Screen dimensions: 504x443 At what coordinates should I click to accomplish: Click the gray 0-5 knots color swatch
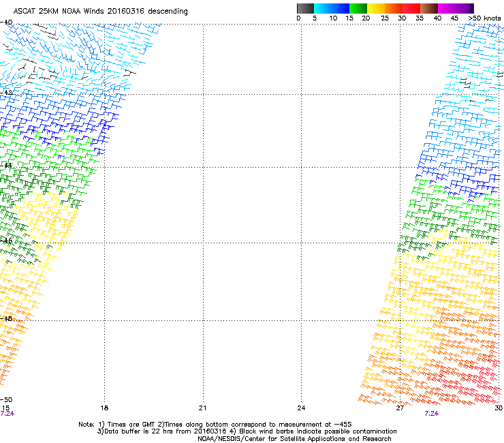tap(305, 8)
